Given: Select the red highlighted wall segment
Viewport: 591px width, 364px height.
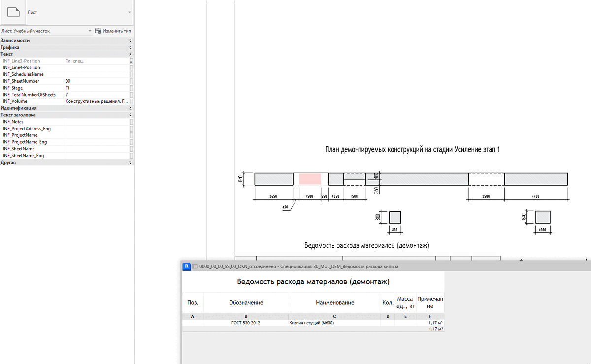Looking at the screenshot, I should [310, 179].
